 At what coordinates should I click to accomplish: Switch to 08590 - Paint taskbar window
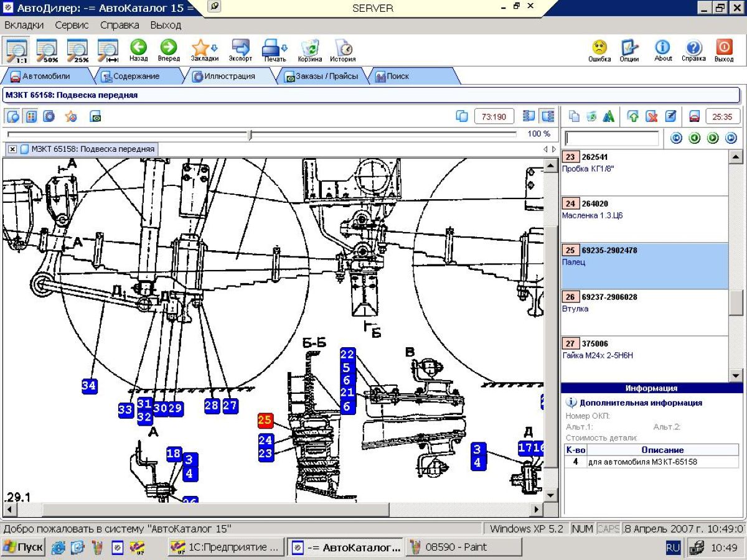click(x=463, y=547)
